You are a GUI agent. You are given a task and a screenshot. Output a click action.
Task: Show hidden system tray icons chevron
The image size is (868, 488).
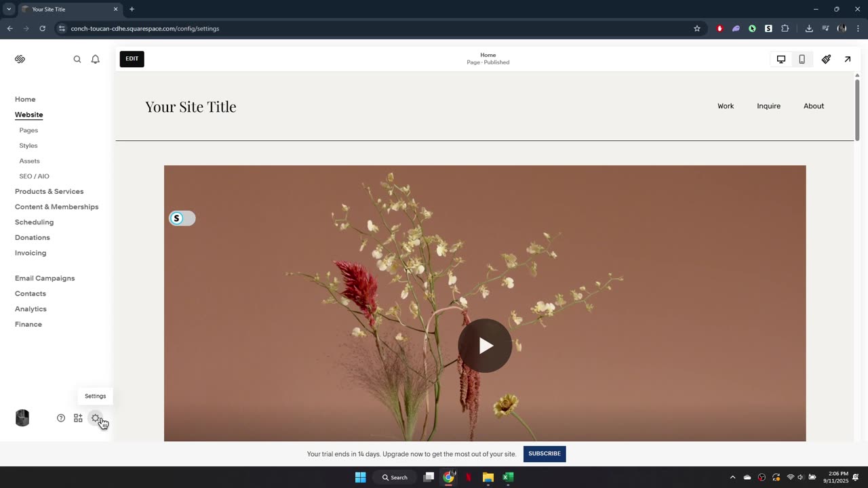coord(732,477)
